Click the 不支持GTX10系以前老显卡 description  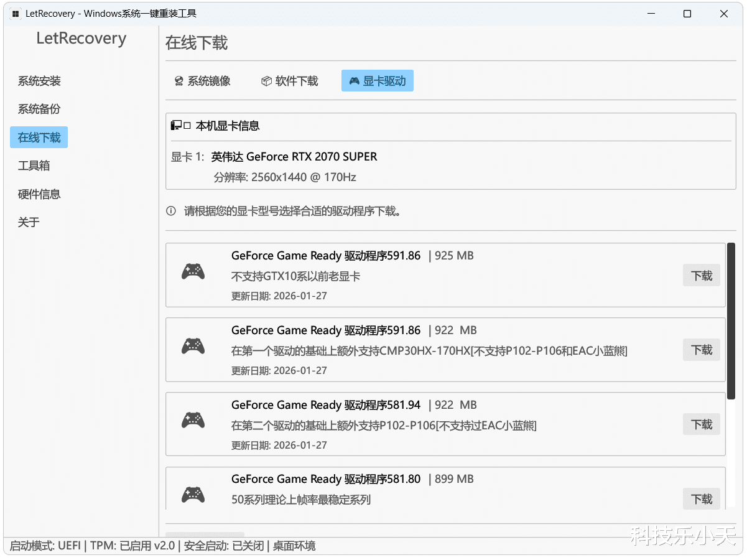pyautogui.click(x=296, y=276)
